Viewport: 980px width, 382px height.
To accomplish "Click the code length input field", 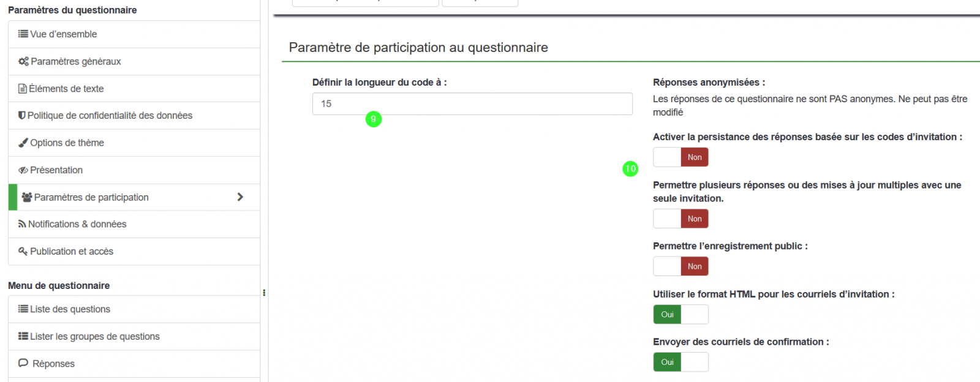I will coord(472,104).
